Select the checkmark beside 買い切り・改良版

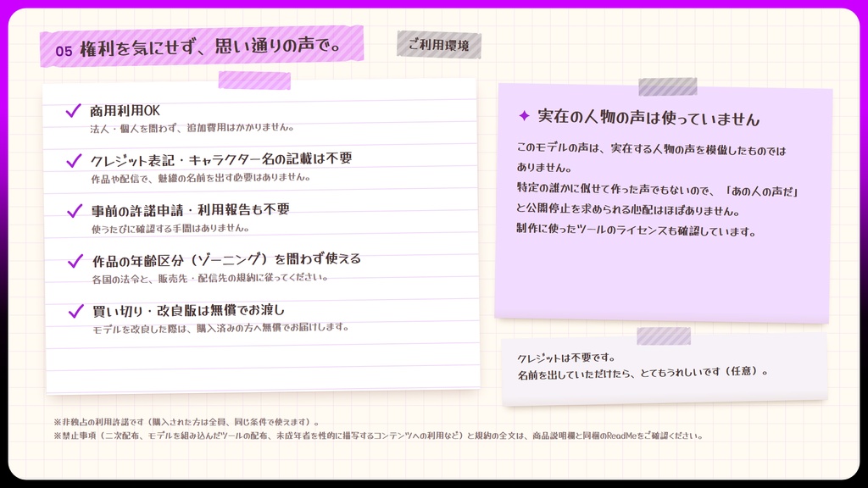75,311
